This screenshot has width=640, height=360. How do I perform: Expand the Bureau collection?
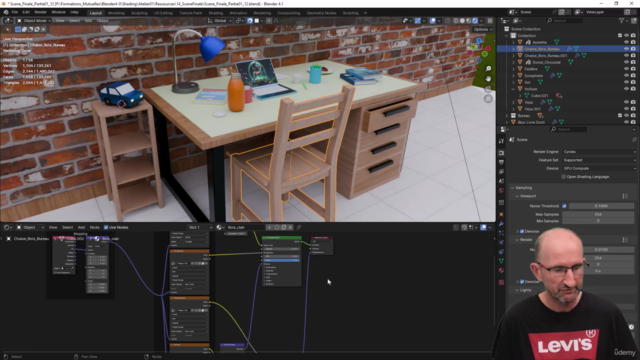507,116
